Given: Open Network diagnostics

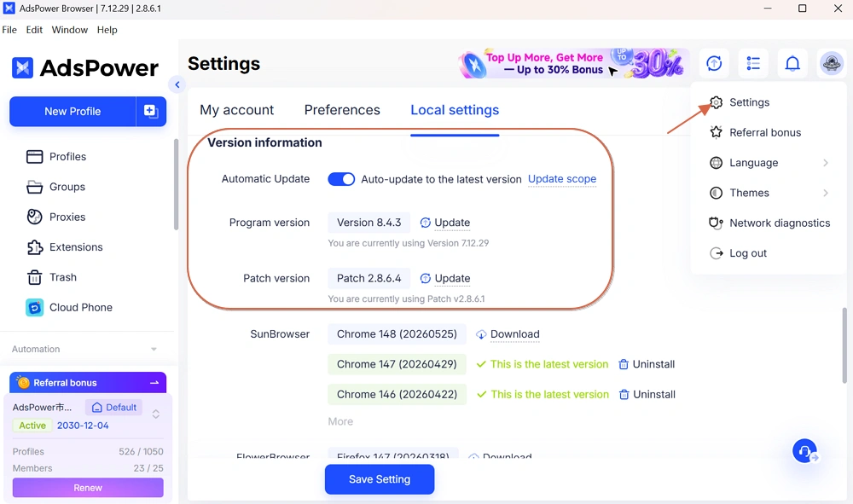Looking at the screenshot, I should pos(769,223).
